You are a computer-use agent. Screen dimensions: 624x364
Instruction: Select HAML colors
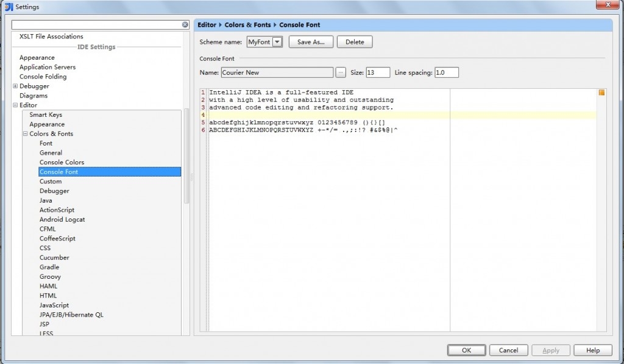(48, 287)
